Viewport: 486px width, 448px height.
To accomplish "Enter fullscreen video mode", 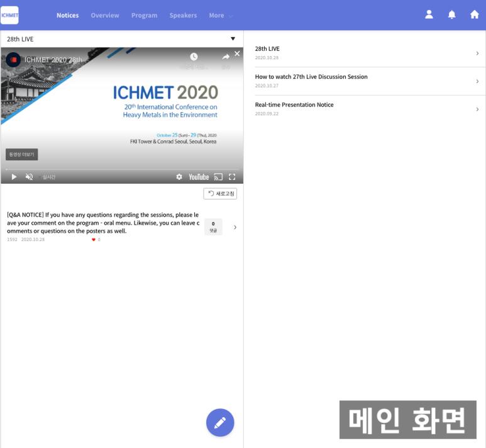I will pos(232,177).
